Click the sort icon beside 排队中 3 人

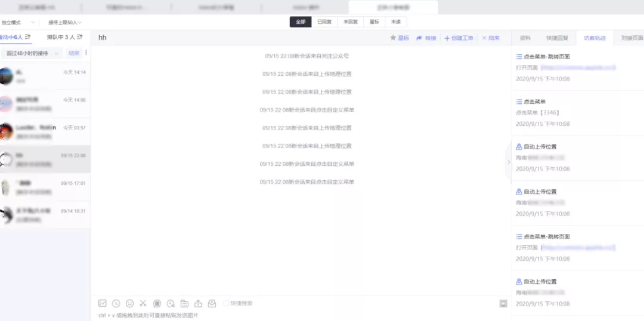point(80,37)
